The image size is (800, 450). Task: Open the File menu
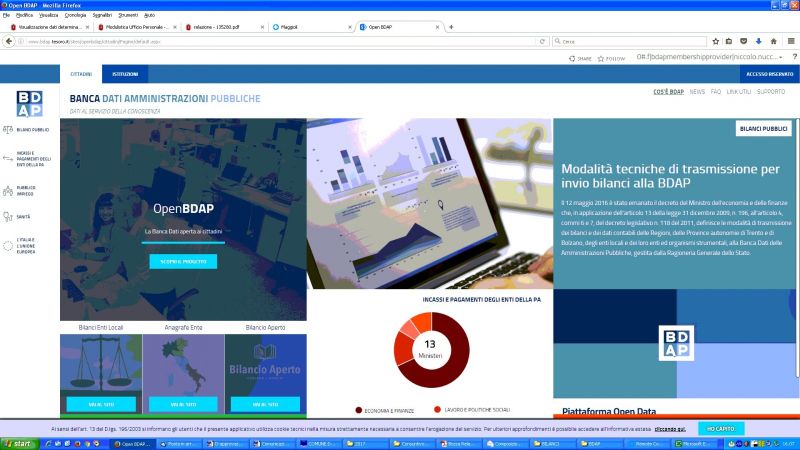[x=6, y=15]
